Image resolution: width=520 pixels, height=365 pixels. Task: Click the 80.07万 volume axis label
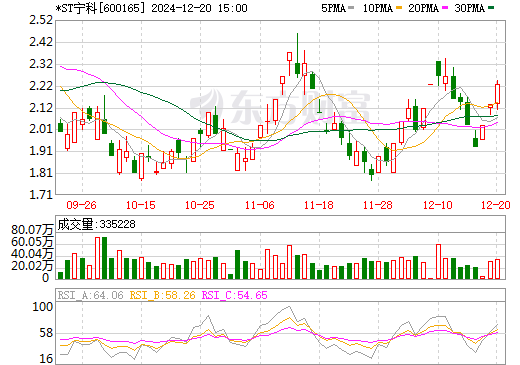click(x=32, y=230)
